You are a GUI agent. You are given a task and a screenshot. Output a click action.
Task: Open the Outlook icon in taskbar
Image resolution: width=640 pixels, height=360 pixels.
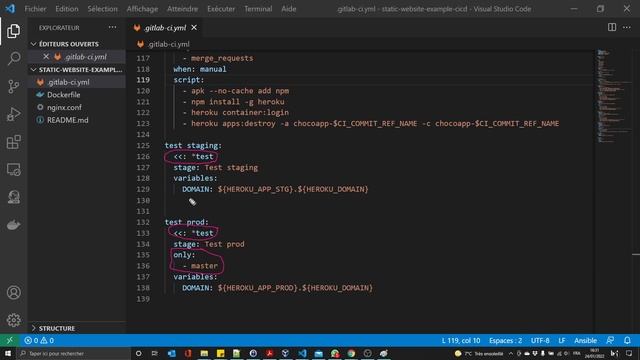tap(171, 353)
